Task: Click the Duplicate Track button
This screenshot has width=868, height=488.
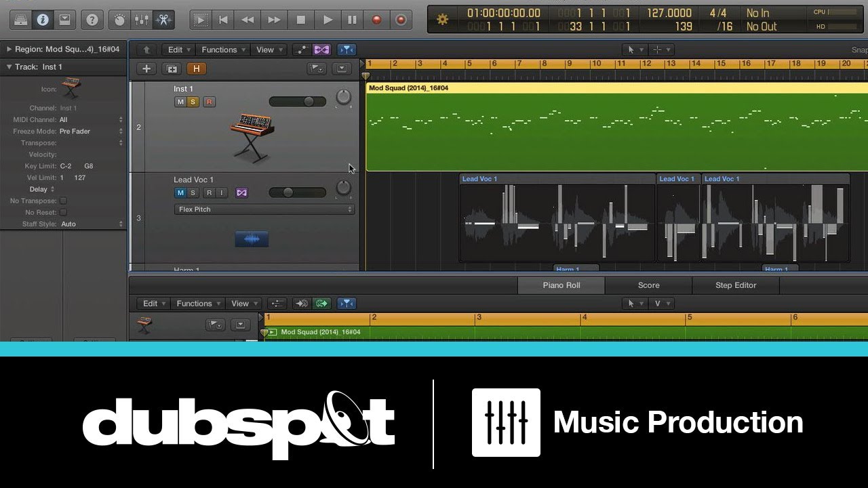Action: click(172, 68)
